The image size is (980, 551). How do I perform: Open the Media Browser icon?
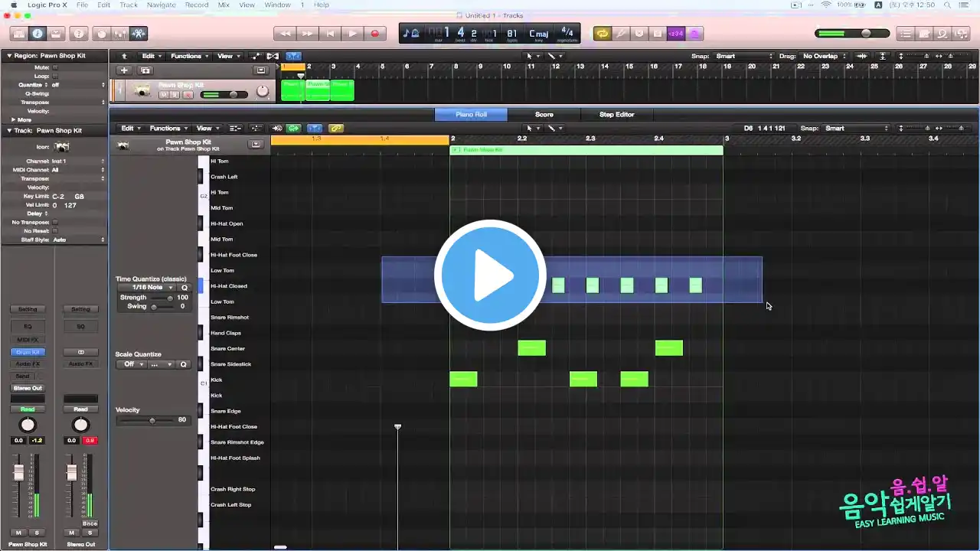[x=962, y=34]
